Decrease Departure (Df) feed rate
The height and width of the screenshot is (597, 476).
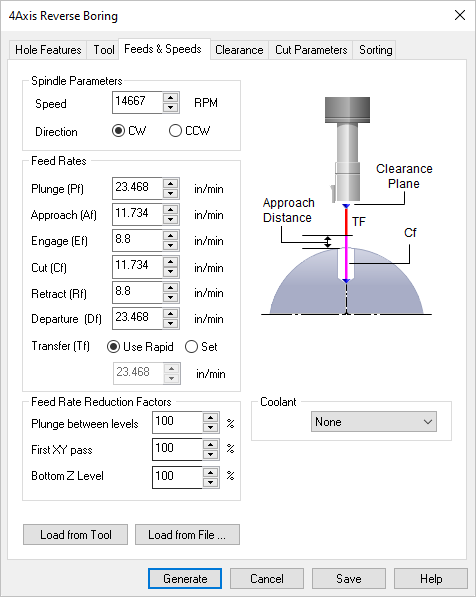pos(171,324)
